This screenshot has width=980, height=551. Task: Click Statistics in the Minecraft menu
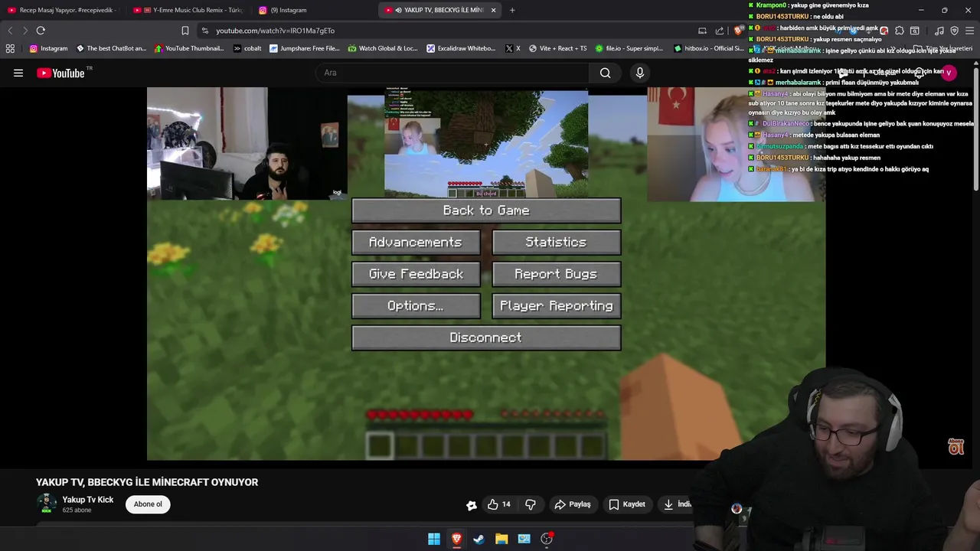(556, 242)
